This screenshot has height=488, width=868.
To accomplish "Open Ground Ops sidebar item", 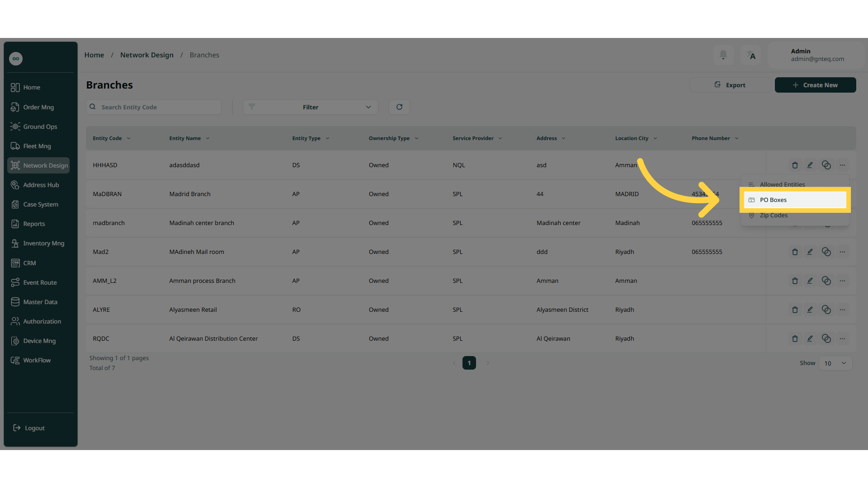I will coord(38,127).
